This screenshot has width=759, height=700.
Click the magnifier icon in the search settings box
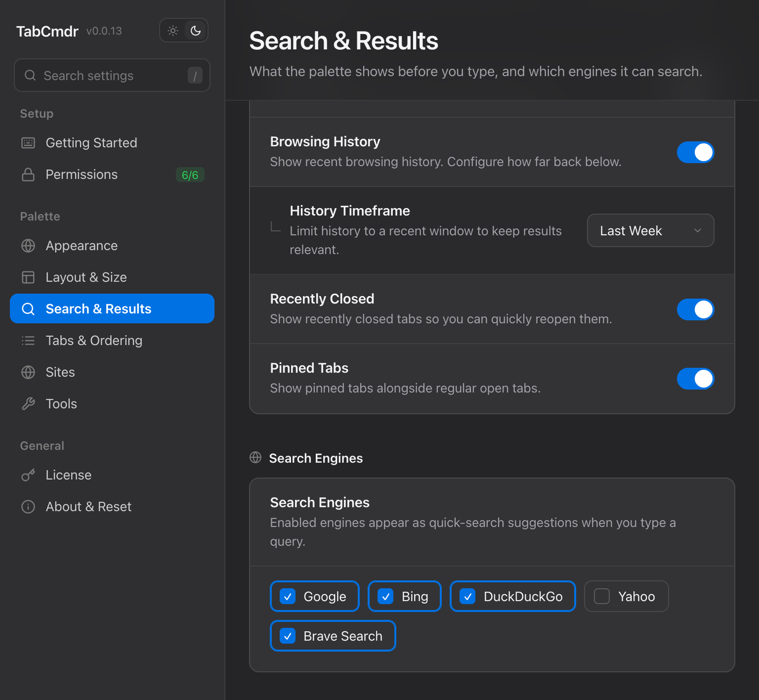click(30, 75)
